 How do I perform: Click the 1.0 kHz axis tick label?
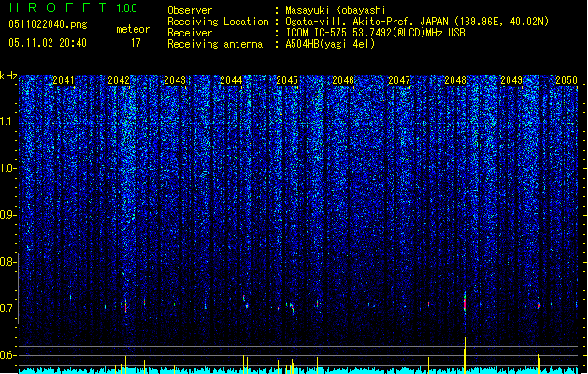7,168
